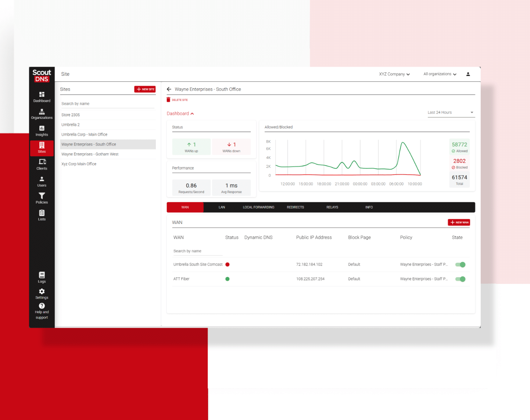Select the Policies sidebar icon

coord(42,198)
